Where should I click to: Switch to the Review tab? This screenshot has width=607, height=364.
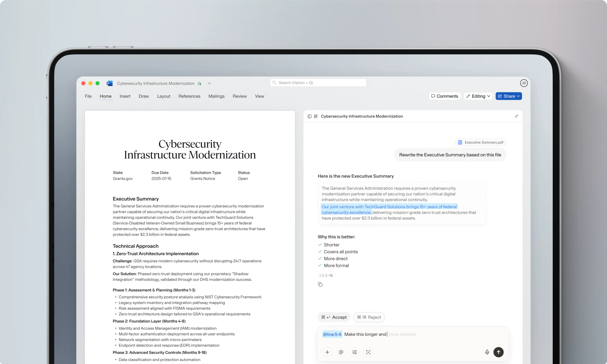point(239,96)
